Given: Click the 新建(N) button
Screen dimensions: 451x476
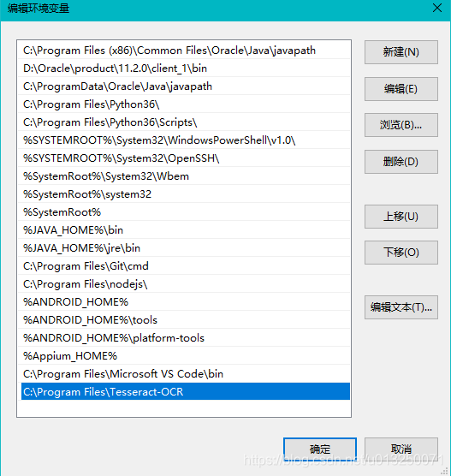Looking at the screenshot, I should click(401, 52).
